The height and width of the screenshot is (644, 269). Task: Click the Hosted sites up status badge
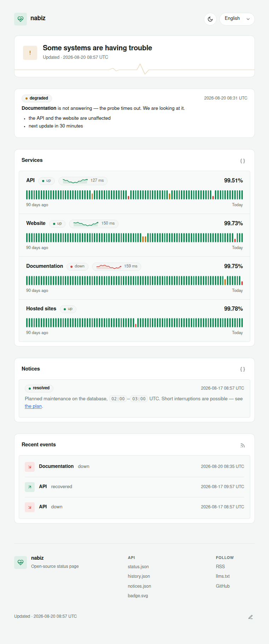pyautogui.click(x=68, y=309)
